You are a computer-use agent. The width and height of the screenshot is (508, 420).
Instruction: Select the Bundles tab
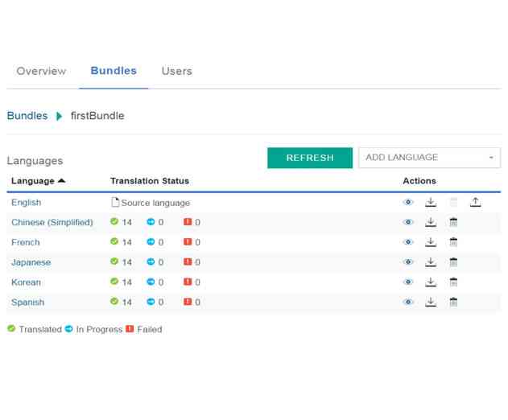pyautogui.click(x=114, y=71)
